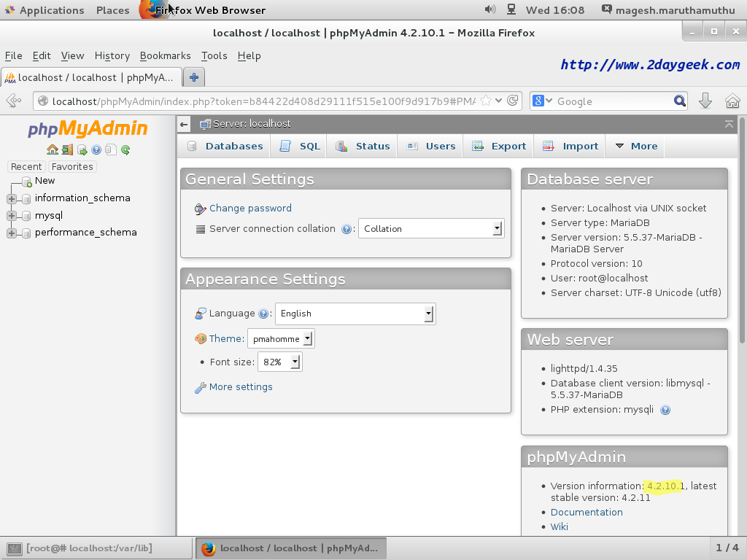Click the mysql database cylinder icon

(x=27, y=216)
